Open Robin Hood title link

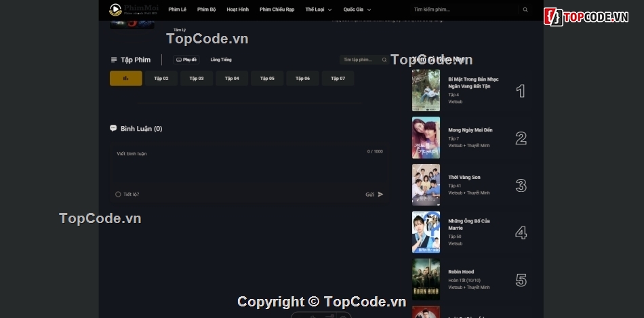tap(461, 272)
